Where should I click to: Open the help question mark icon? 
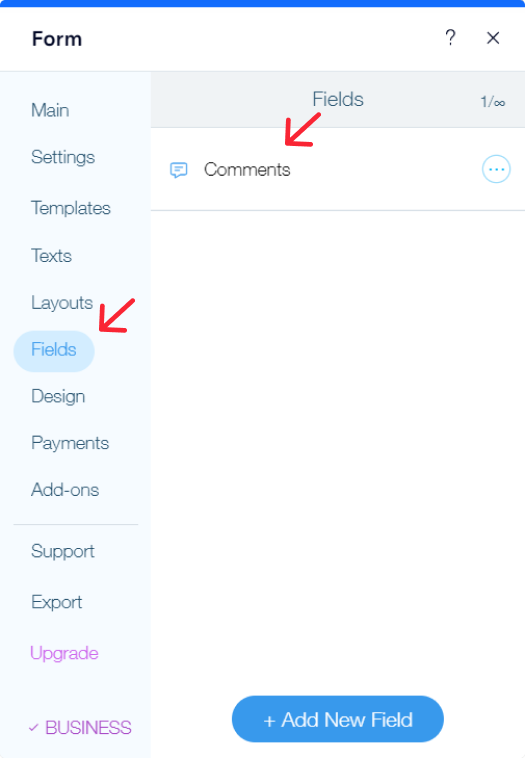click(x=450, y=37)
